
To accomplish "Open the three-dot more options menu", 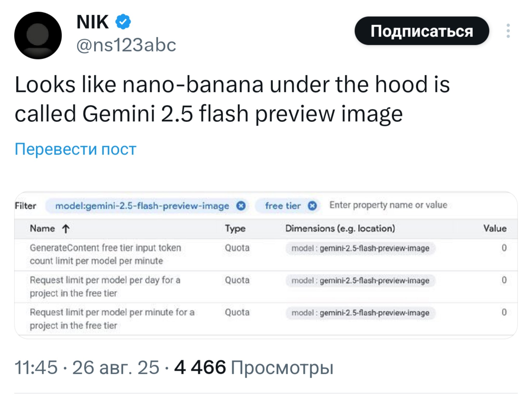I will pos(508,31).
